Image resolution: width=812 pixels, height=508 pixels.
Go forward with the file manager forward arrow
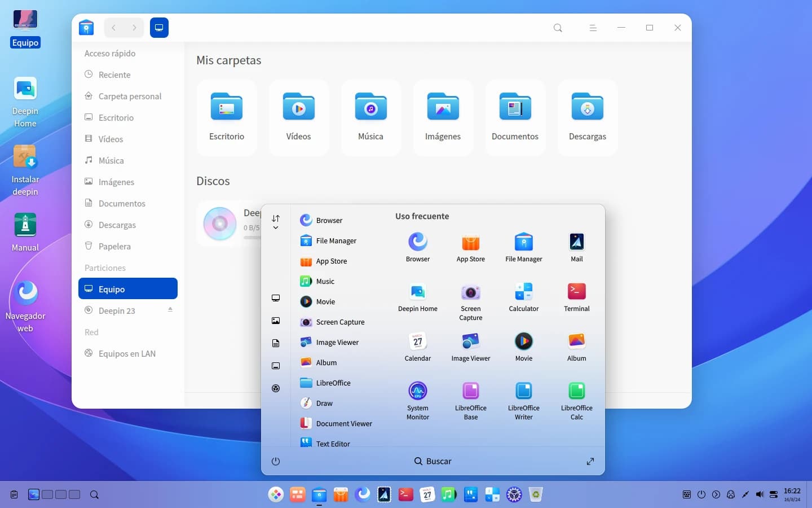134,28
